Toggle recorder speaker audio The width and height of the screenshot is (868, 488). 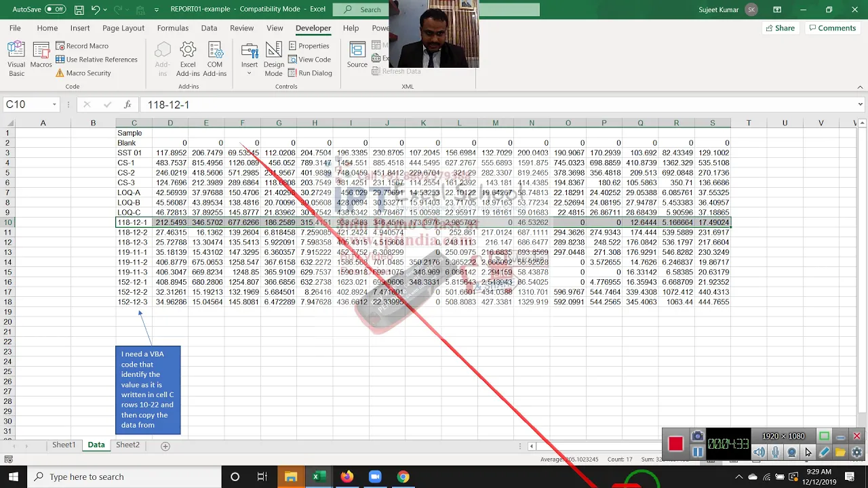(x=759, y=452)
